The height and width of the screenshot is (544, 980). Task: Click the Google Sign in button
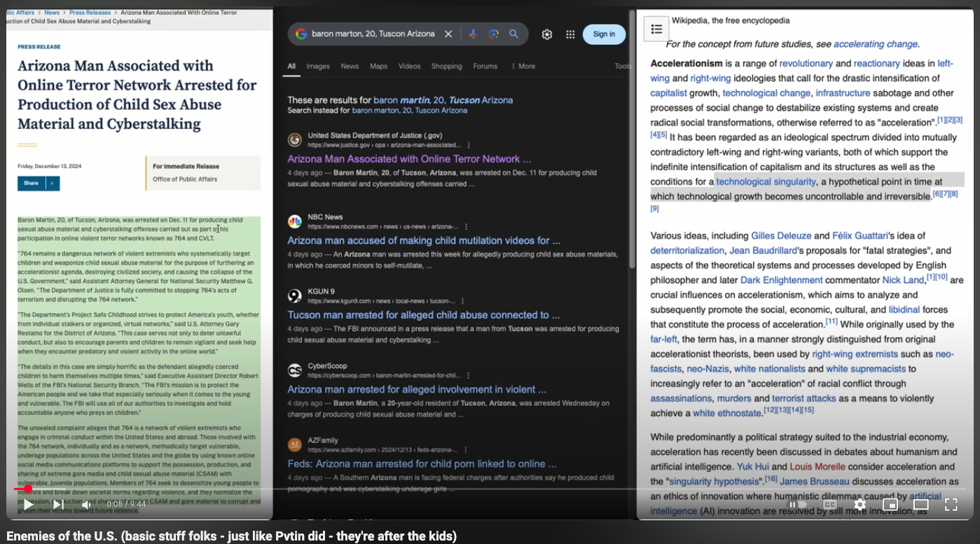[x=604, y=34]
